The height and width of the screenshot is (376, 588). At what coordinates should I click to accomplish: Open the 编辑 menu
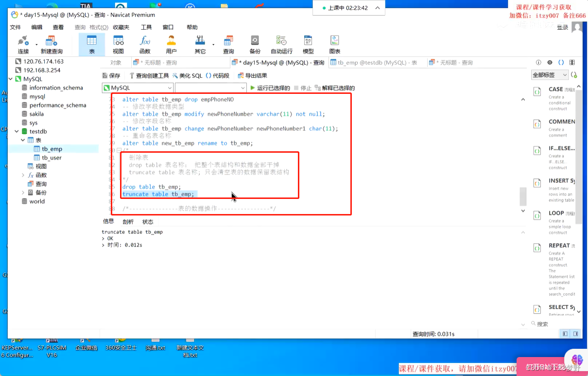point(37,27)
